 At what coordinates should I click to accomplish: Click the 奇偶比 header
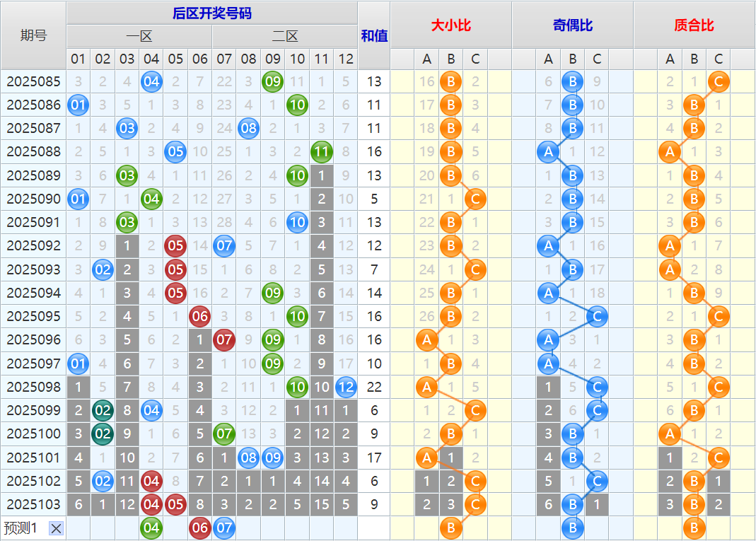pyautogui.click(x=572, y=25)
